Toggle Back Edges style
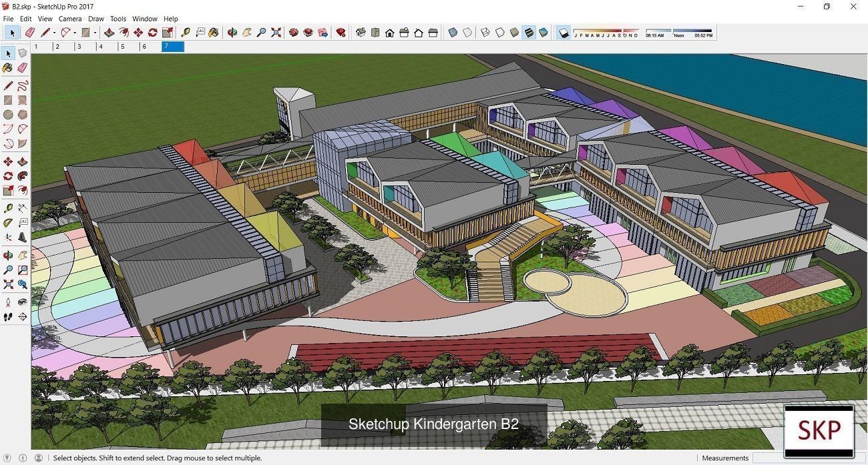Screen dimensions: 868x465 [467, 32]
